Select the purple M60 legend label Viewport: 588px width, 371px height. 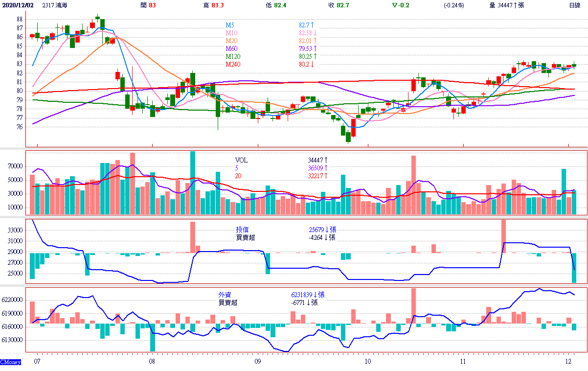click(x=231, y=48)
